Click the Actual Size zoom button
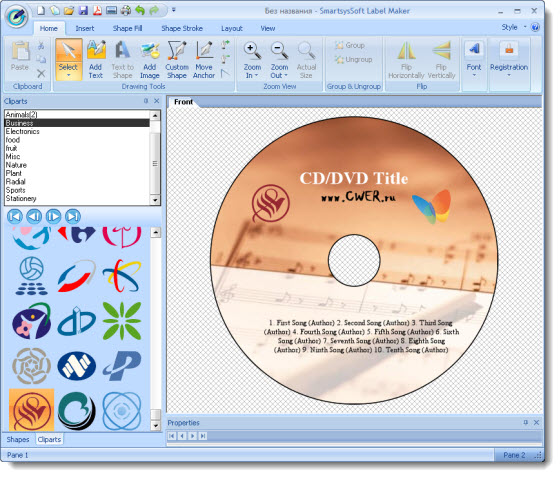The image size is (560, 477). coord(306,59)
